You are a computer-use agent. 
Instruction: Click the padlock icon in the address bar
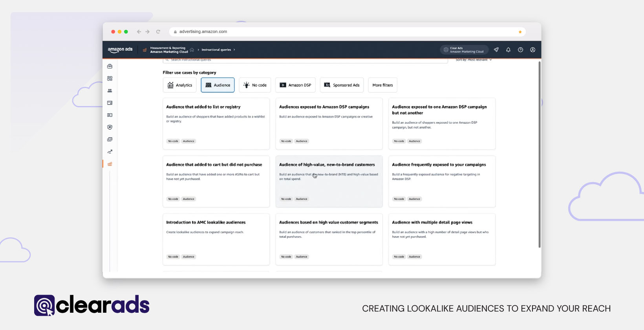pyautogui.click(x=176, y=32)
